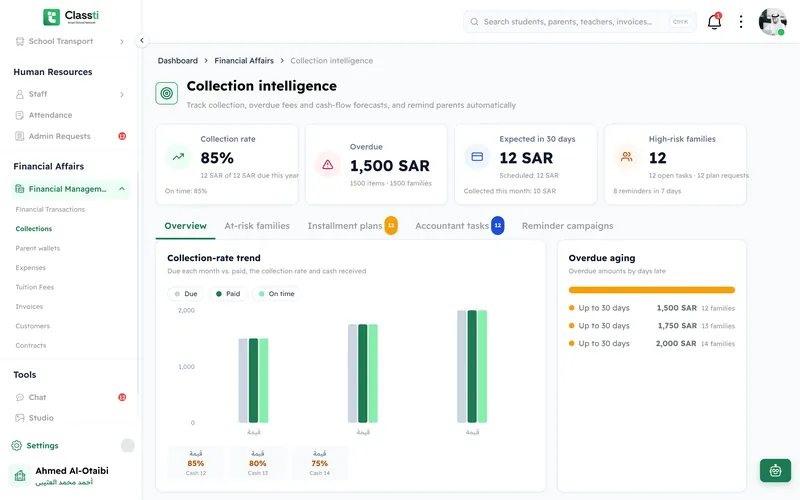Open Tuition Fees in sidebar
Viewport: 800px width, 500px height.
pos(35,287)
